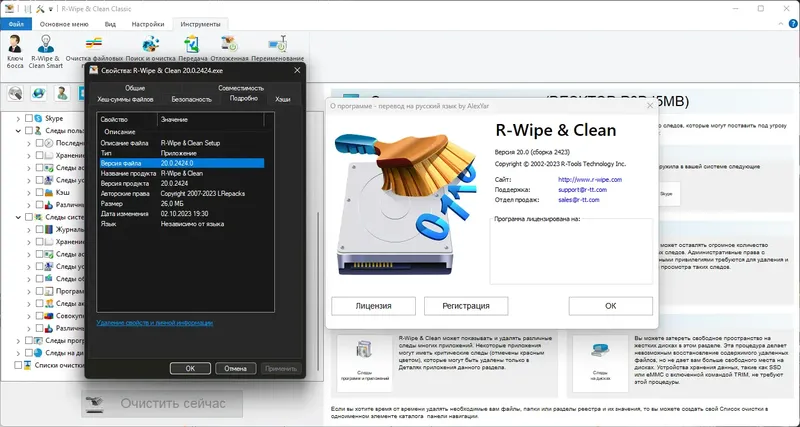The height and width of the screenshot is (427, 800).
Task: Expand the Следы ак... tree node
Action: [x=29, y=304]
